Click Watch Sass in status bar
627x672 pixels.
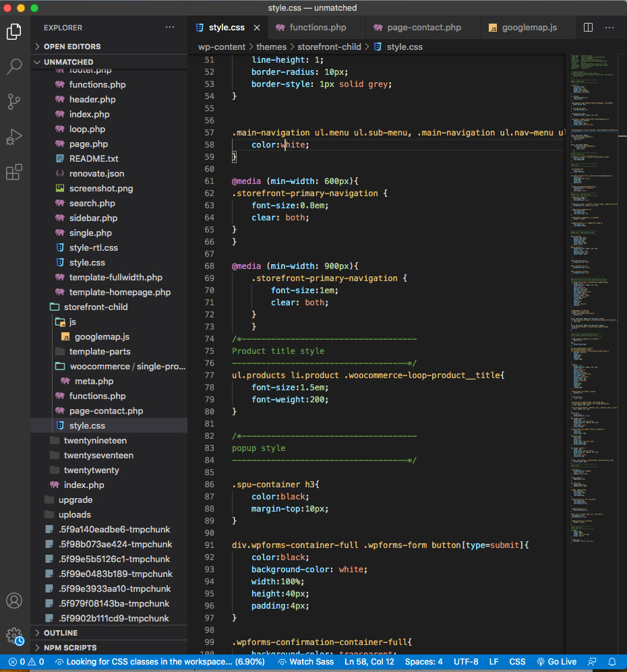(306, 661)
